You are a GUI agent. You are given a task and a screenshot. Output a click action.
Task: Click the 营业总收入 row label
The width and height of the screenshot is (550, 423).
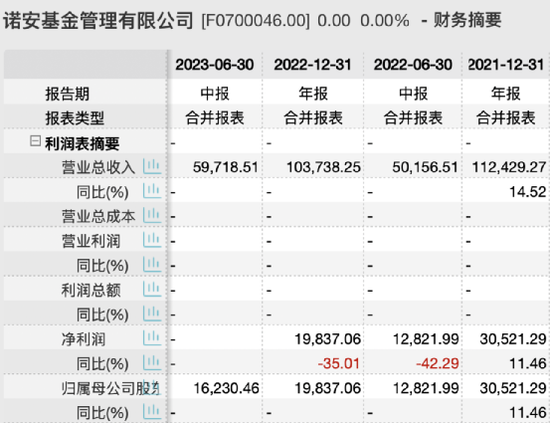coord(98,167)
